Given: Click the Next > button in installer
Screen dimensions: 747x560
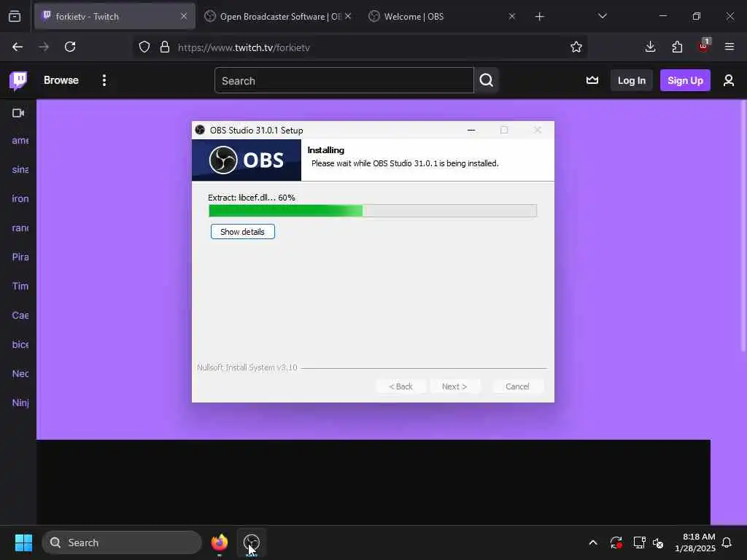Looking at the screenshot, I should click(x=454, y=386).
